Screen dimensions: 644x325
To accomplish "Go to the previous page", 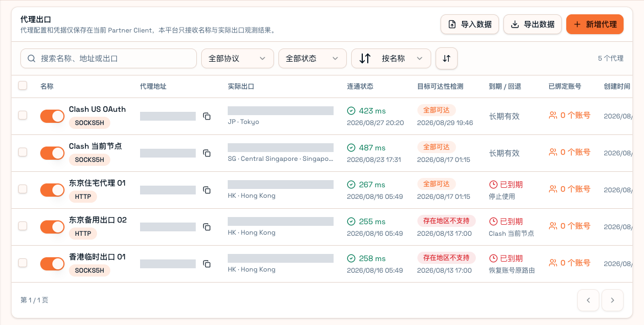I will tap(588, 300).
